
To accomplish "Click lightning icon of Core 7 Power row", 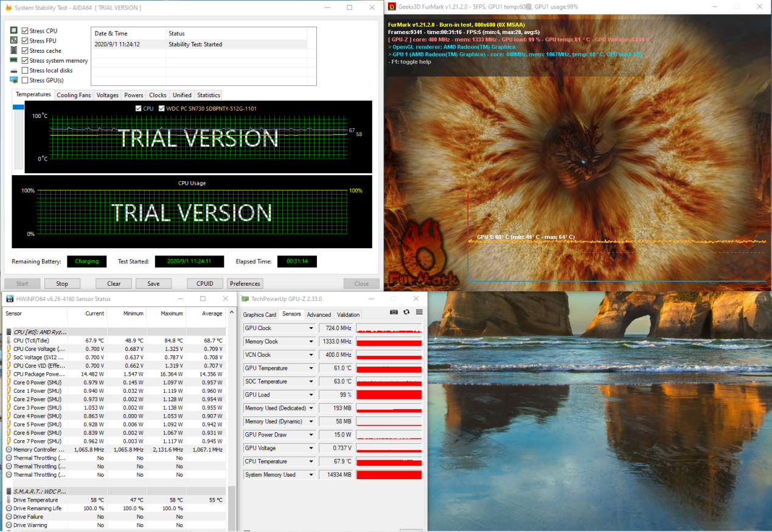I will [x=9, y=441].
